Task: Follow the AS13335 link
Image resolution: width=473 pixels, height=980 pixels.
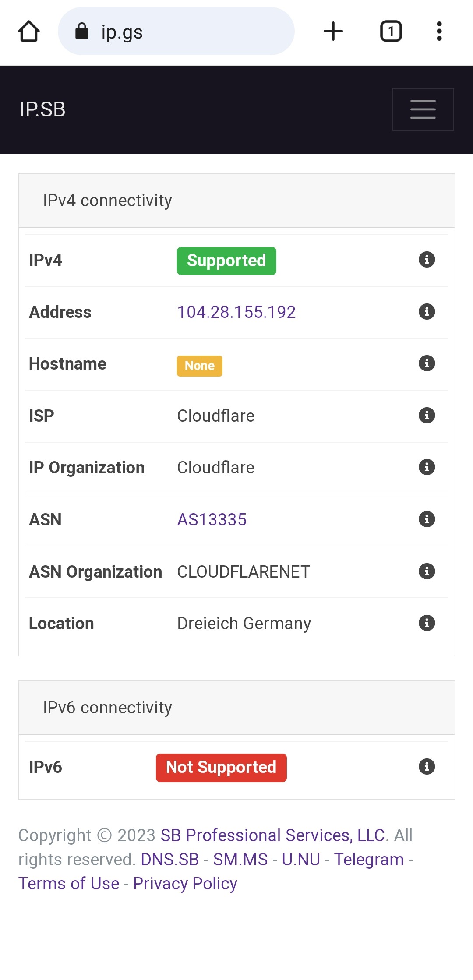Action: [212, 519]
